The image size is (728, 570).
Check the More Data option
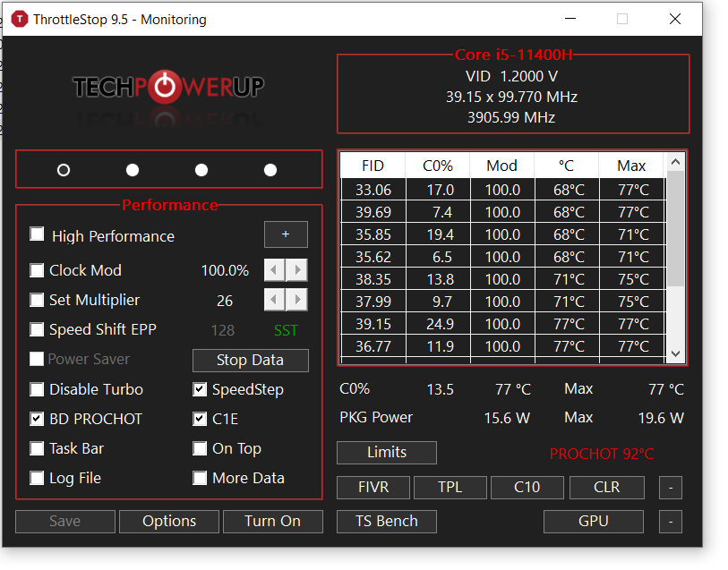pyautogui.click(x=200, y=478)
